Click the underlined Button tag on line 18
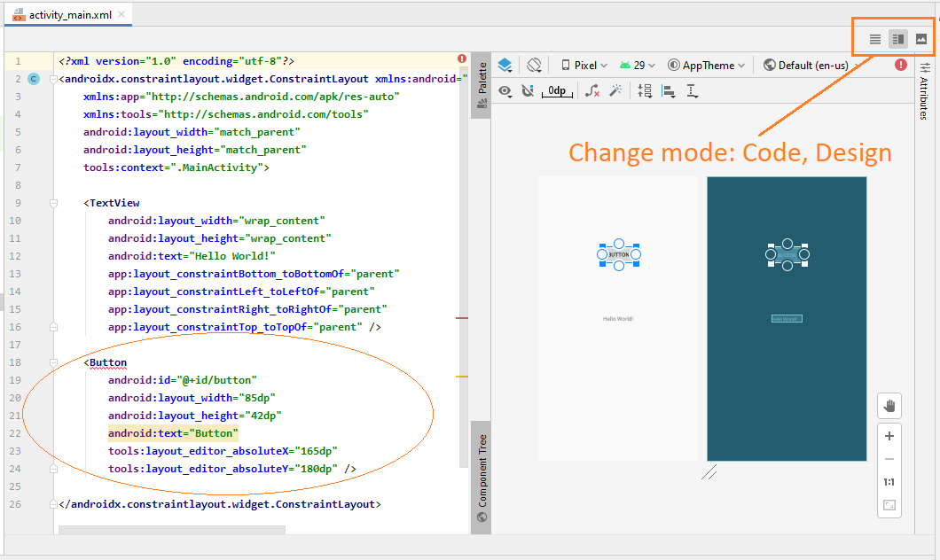 point(108,362)
